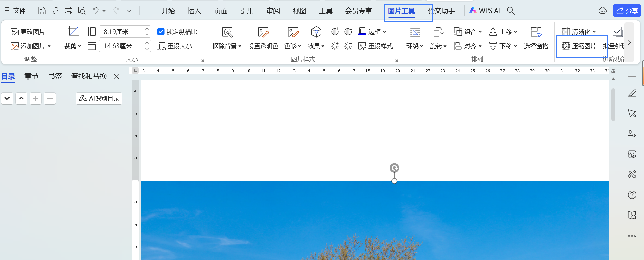This screenshot has width=644, height=260.
Task: Switch to the 插入 tab
Action: coord(194,11)
